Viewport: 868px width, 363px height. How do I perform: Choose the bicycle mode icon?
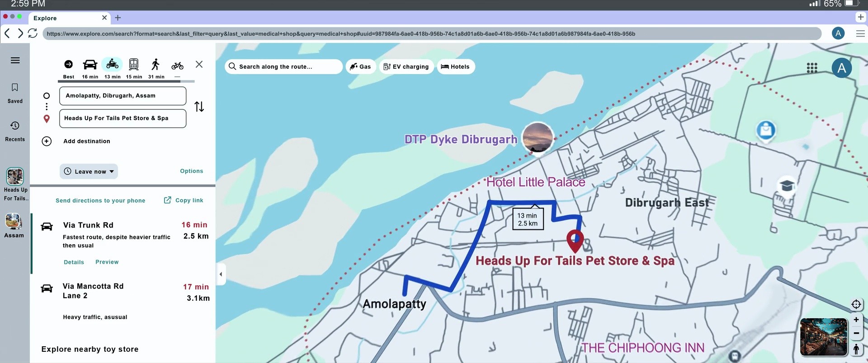(177, 66)
